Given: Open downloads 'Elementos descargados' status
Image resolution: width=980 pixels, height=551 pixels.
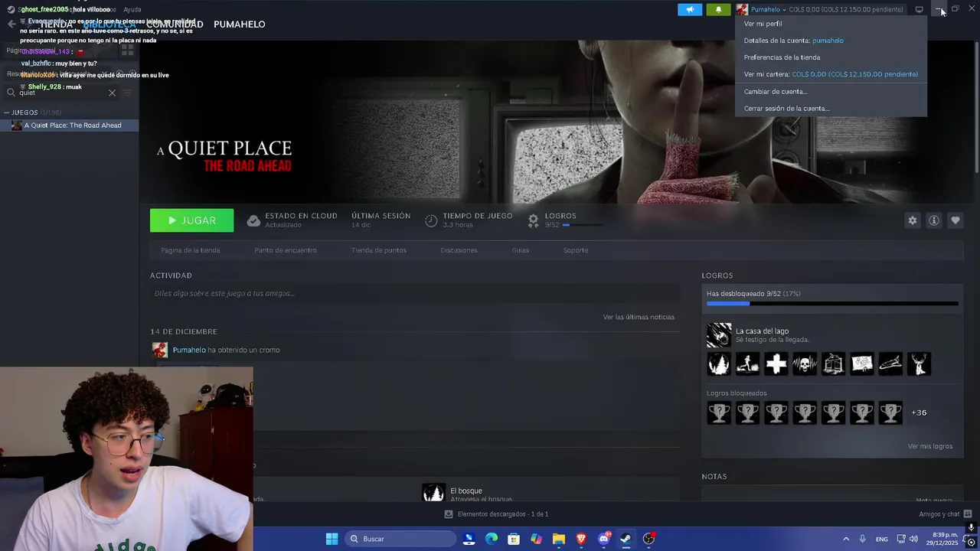Looking at the screenshot, I should click(x=496, y=514).
